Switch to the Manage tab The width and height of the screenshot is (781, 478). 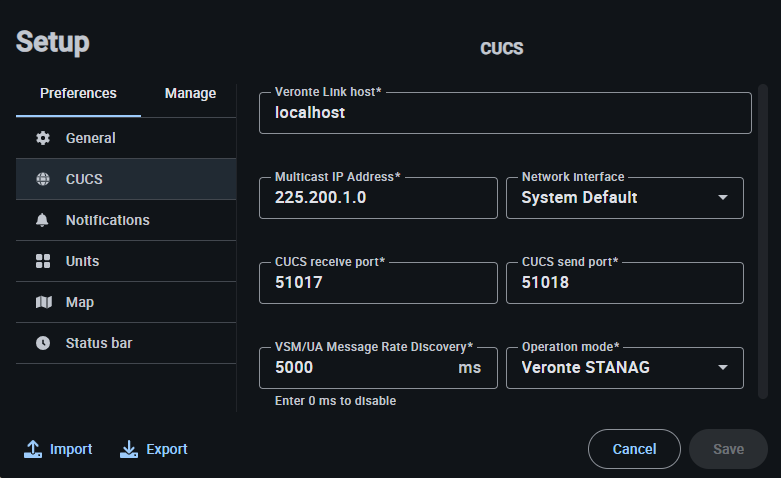pos(190,93)
